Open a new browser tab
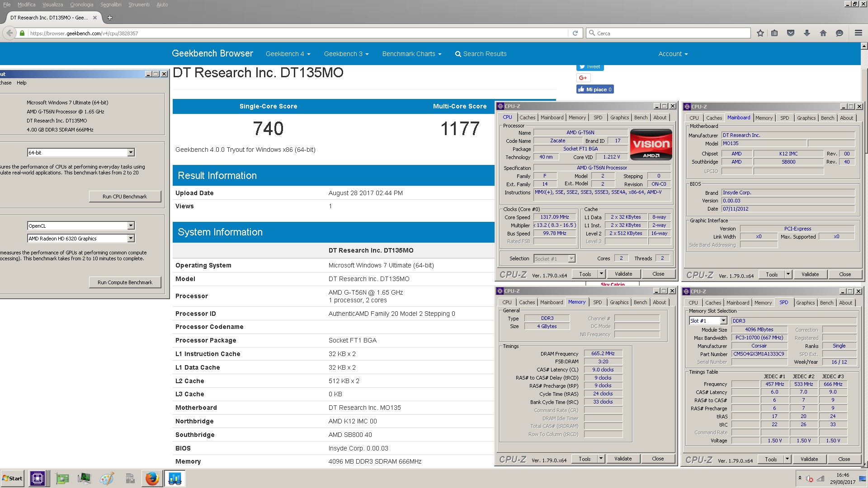 coord(110,18)
